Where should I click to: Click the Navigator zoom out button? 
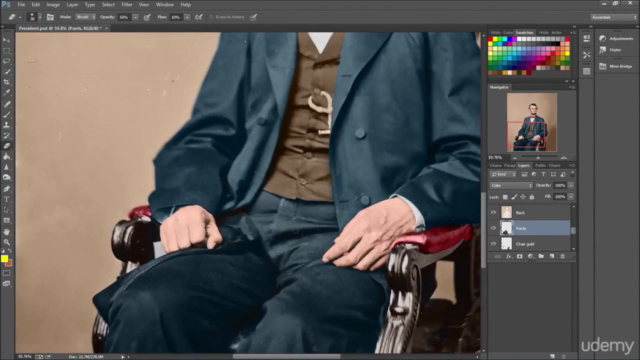(x=515, y=158)
